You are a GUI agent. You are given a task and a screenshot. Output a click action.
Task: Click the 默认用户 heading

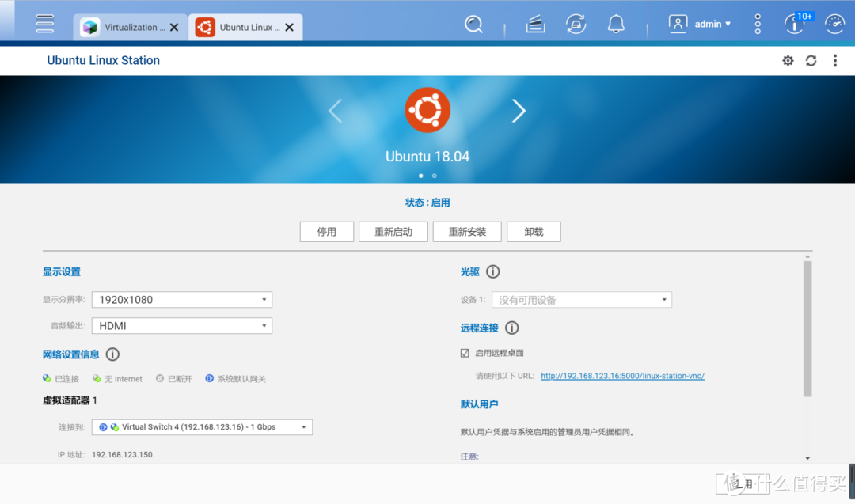(x=479, y=404)
